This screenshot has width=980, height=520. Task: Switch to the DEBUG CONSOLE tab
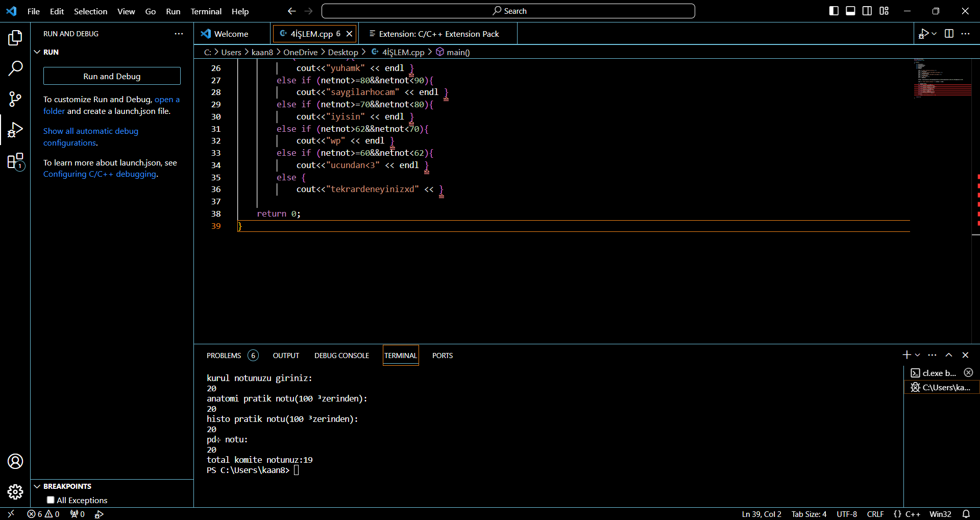pyautogui.click(x=341, y=356)
